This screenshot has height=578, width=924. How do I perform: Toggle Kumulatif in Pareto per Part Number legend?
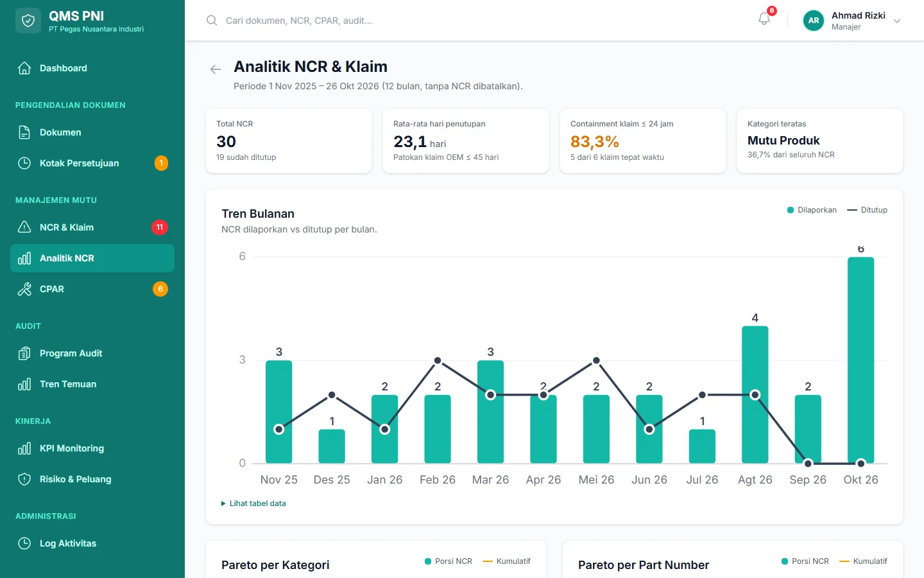click(863, 561)
